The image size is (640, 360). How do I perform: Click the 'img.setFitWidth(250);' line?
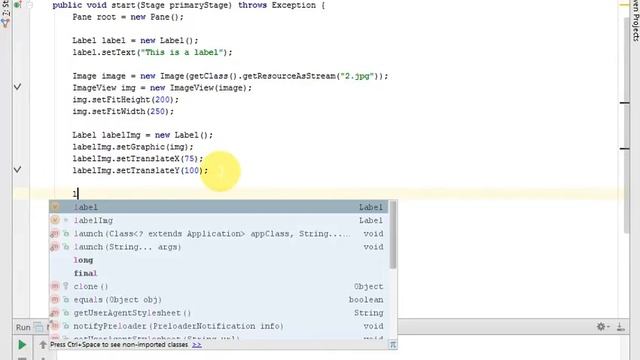point(123,111)
